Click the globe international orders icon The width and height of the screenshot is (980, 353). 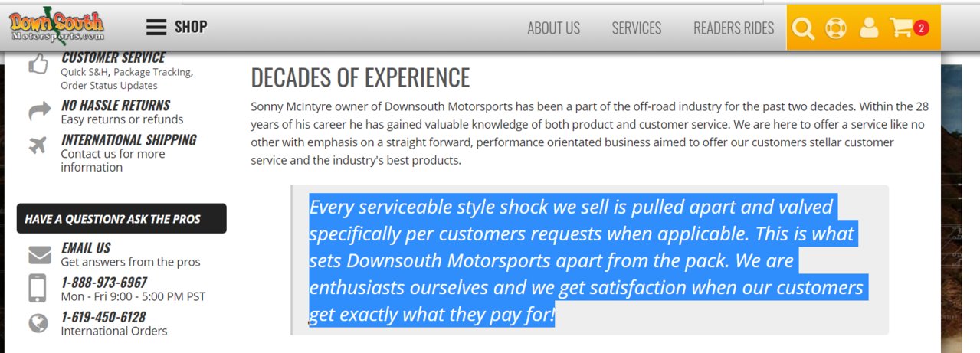point(38,324)
